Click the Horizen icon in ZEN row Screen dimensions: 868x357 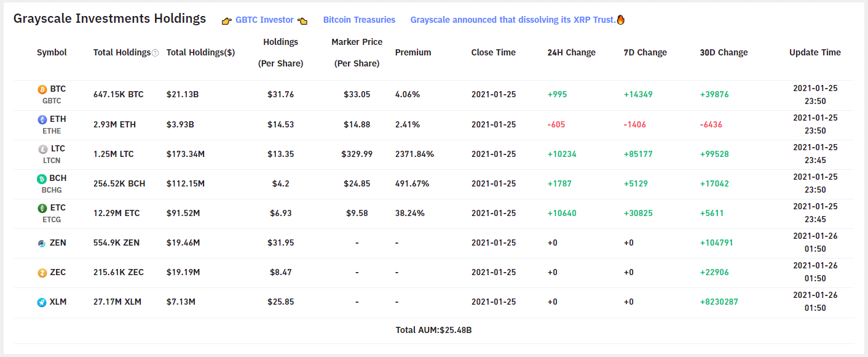tap(42, 243)
